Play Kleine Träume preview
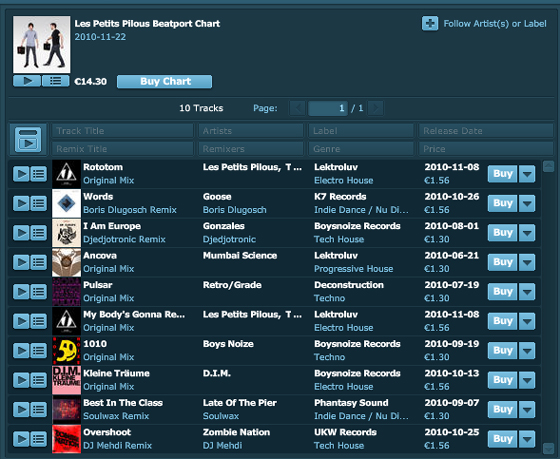The image size is (560, 459). pos(21,380)
